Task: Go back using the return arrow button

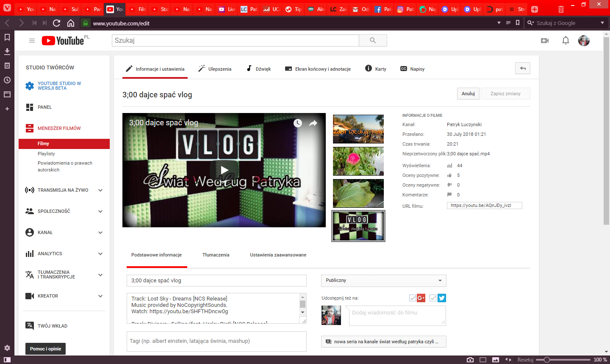Action: click(x=523, y=69)
